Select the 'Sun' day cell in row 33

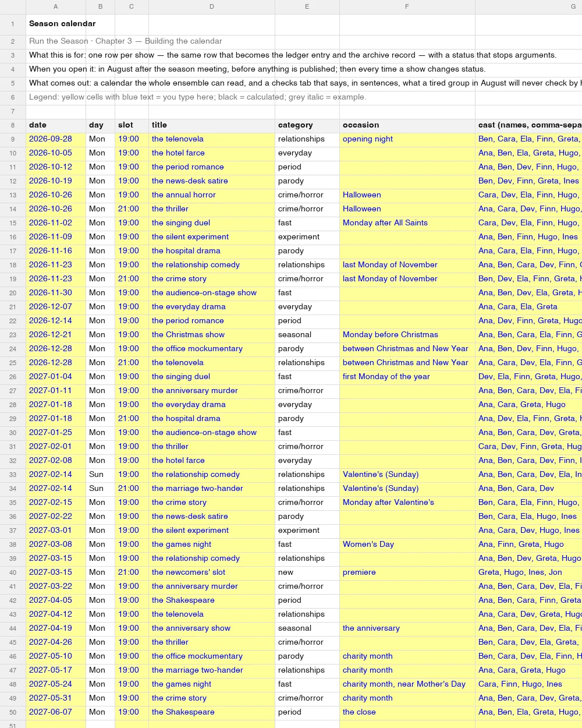tap(100, 475)
